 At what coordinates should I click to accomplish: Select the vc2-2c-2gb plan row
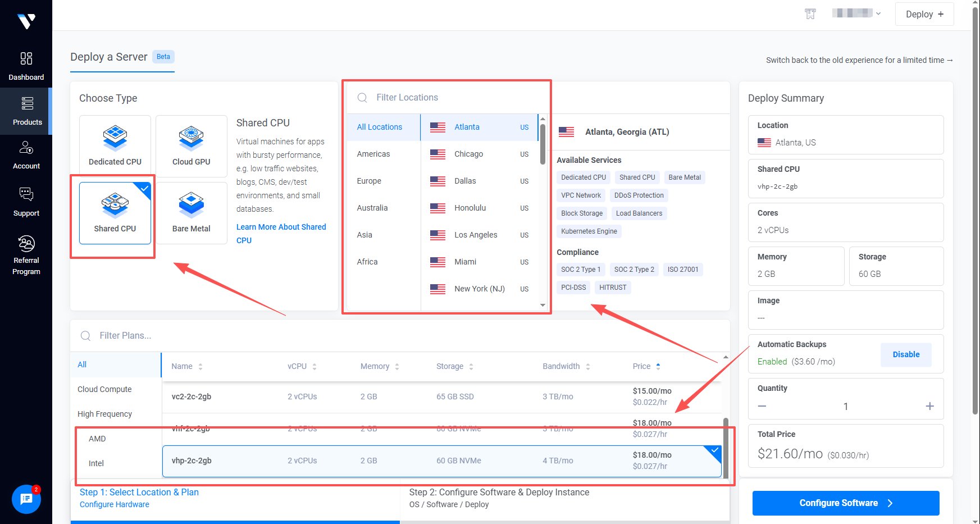click(x=442, y=397)
